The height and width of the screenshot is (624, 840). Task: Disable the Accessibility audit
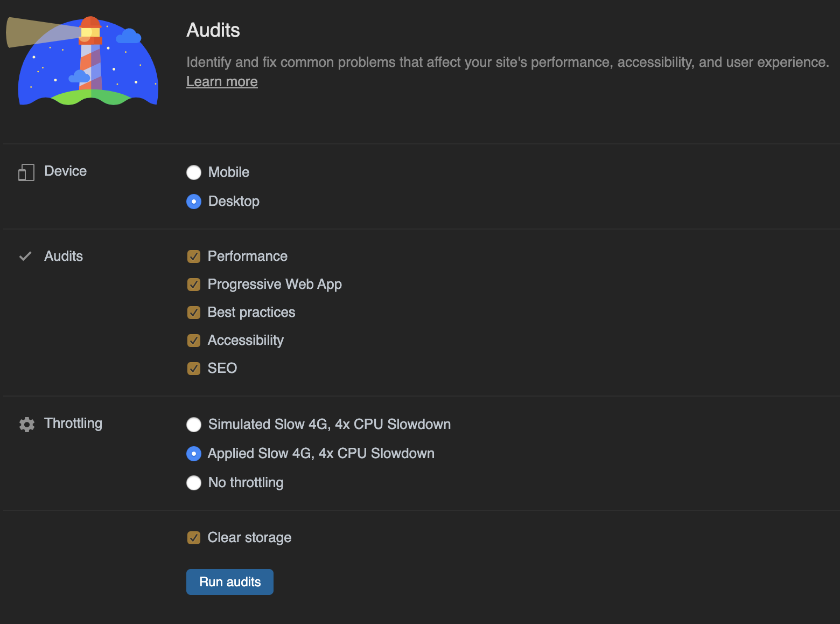pyautogui.click(x=193, y=341)
